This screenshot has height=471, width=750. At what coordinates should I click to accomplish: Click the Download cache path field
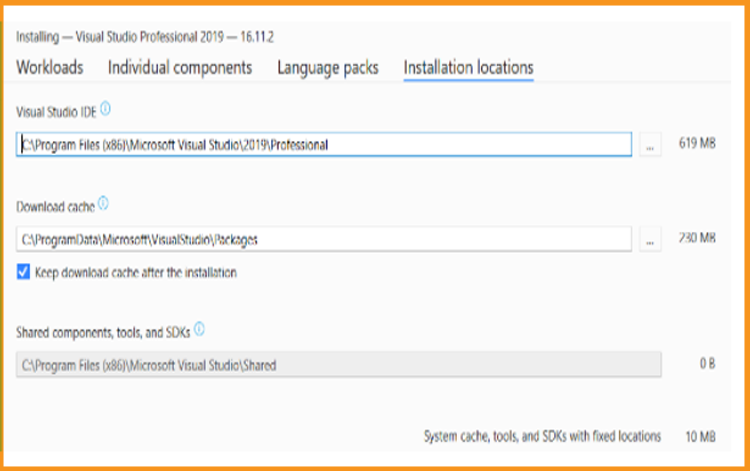(324, 239)
